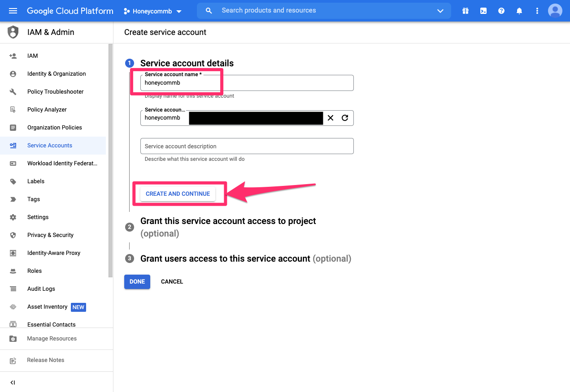
Task: Open the user account avatar
Action: 555,11
